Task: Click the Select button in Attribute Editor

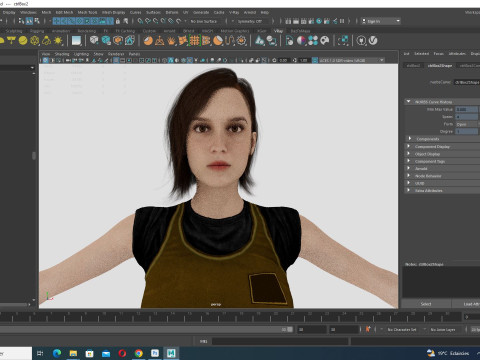Action: click(x=426, y=304)
